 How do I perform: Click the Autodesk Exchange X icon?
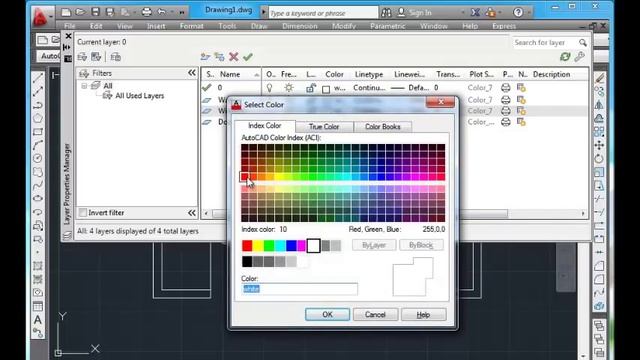coord(475,13)
